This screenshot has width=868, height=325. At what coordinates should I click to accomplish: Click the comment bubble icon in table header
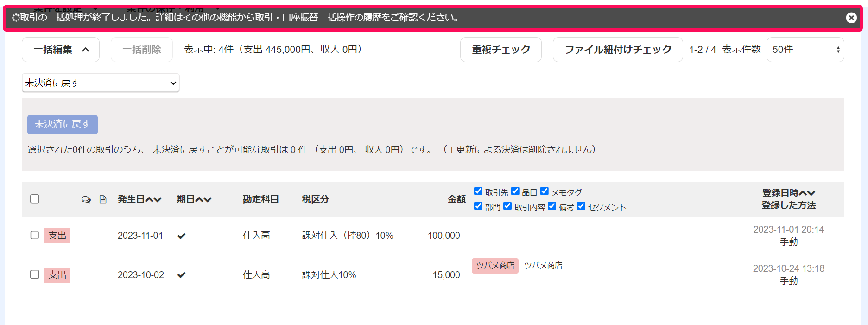[x=86, y=199]
